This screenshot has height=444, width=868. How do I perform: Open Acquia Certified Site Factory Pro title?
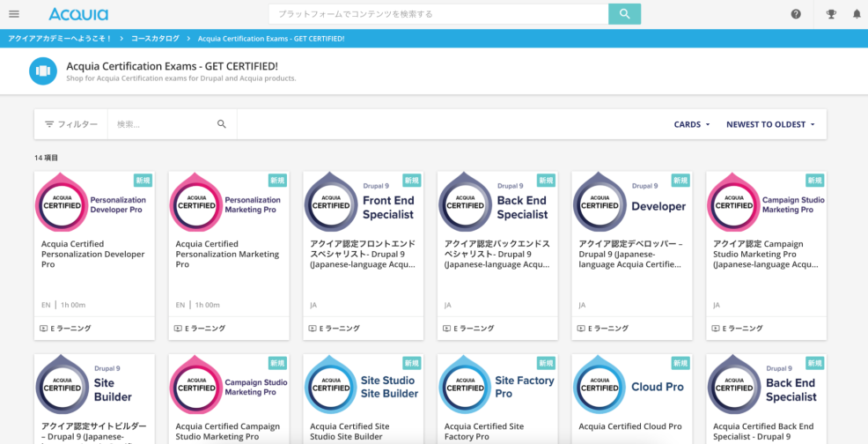pyautogui.click(x=484, y=432)
